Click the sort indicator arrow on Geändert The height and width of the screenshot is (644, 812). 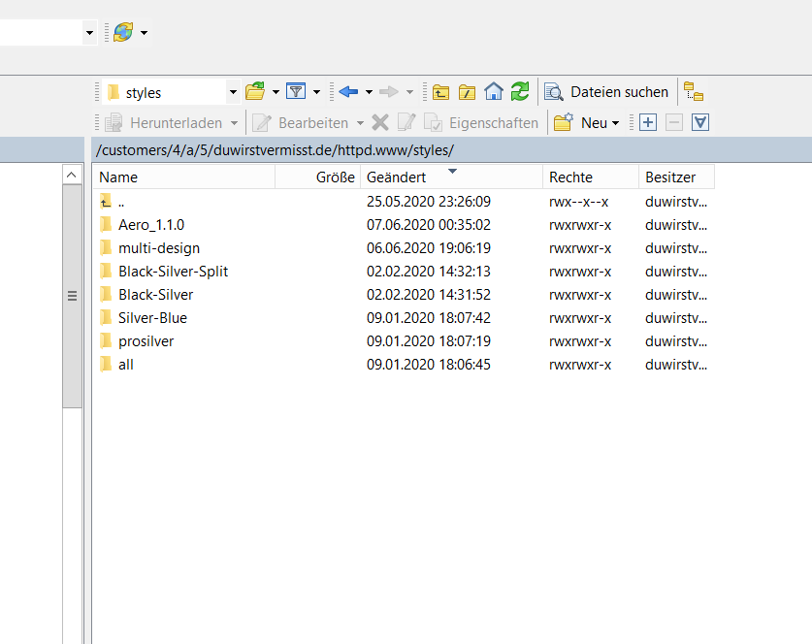[x=453, y=171]
